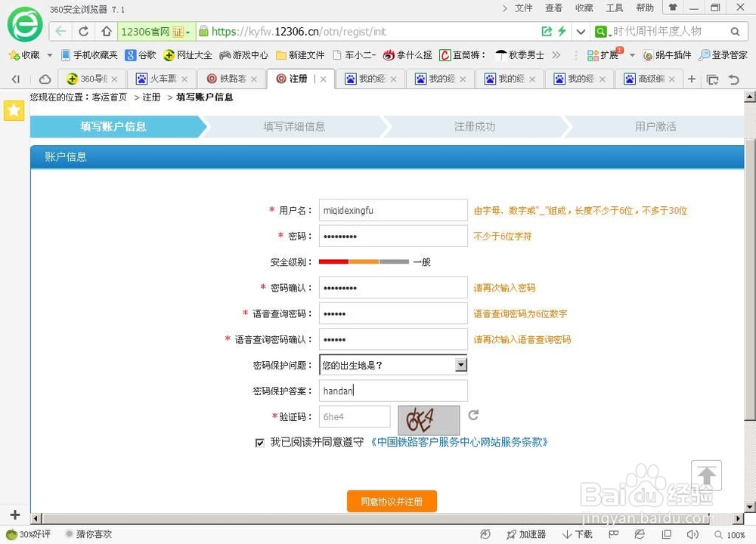Image resolution: width=756 pixels, height=544 pixels.
Task: Expand the address bar history dropdown
Action: coord(581,31)
